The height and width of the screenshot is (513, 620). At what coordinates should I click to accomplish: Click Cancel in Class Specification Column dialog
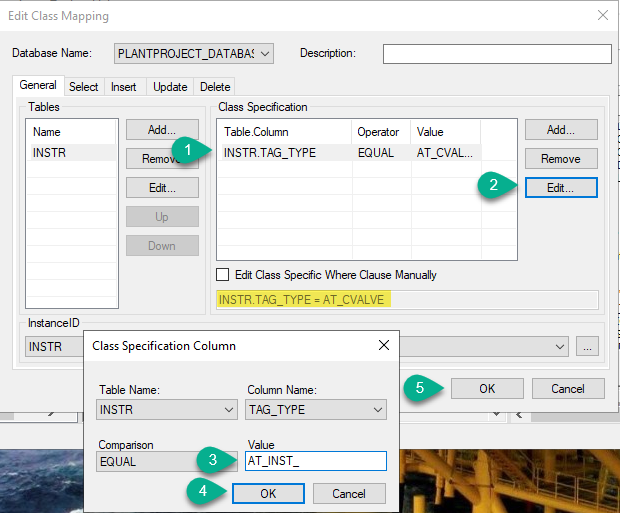click(x=349, y=493)
